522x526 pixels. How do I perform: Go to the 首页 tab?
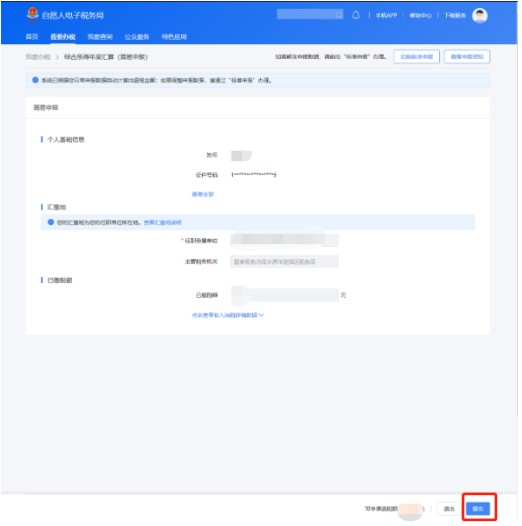click(32, 37)
